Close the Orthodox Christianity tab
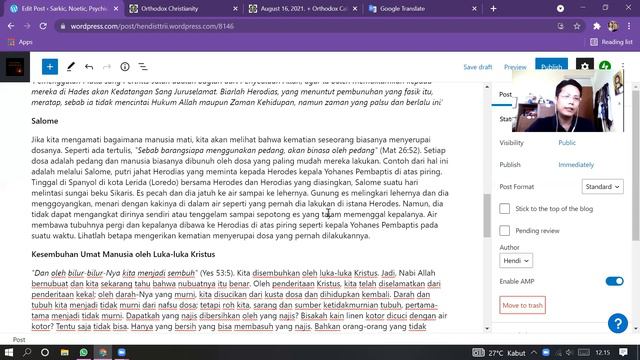The height and width of the screenshot is (360, 640). [x=235, y=9]
